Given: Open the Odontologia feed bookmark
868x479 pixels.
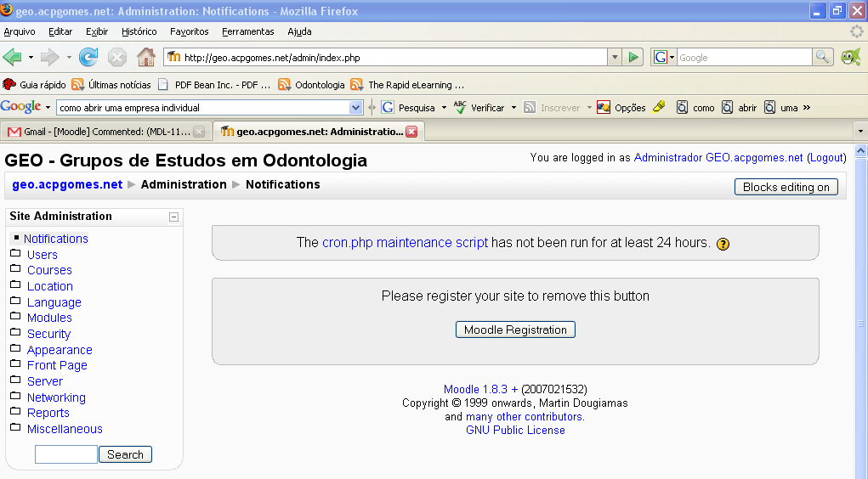Looking at the screenshot, I should pos(311,85).
